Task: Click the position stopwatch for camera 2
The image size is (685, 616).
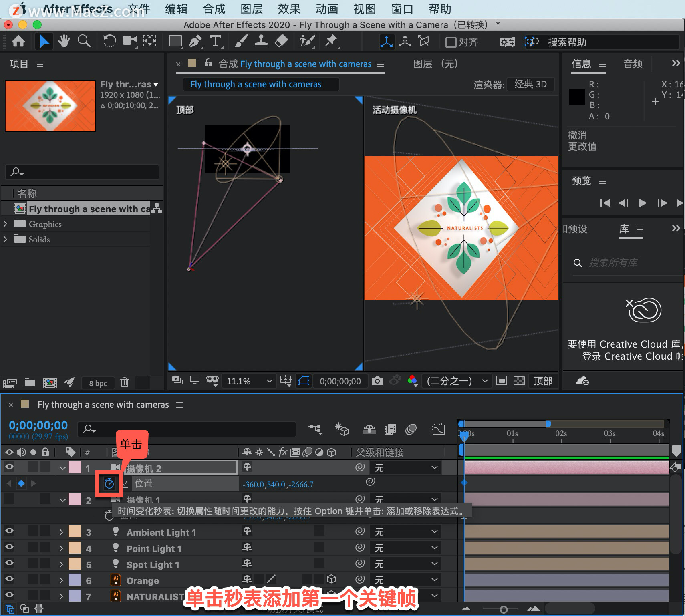Action: click(x=109, y=484)
